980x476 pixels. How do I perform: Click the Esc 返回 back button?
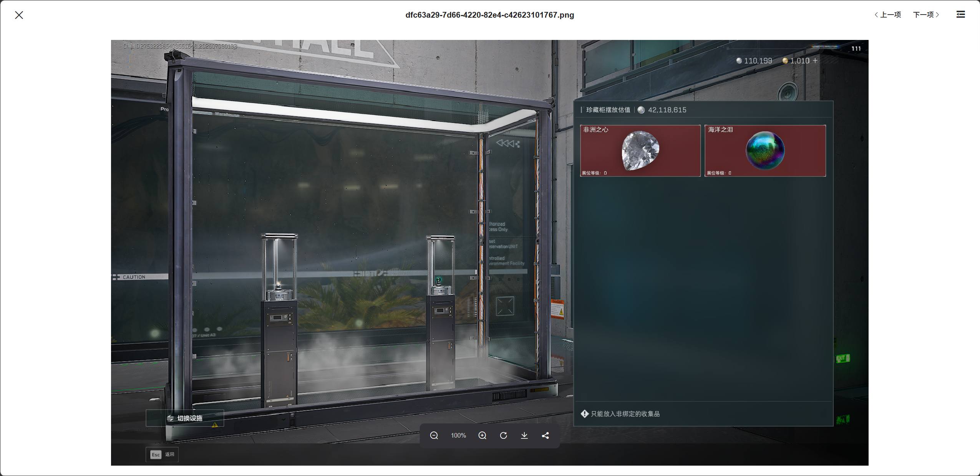(162, 455)
